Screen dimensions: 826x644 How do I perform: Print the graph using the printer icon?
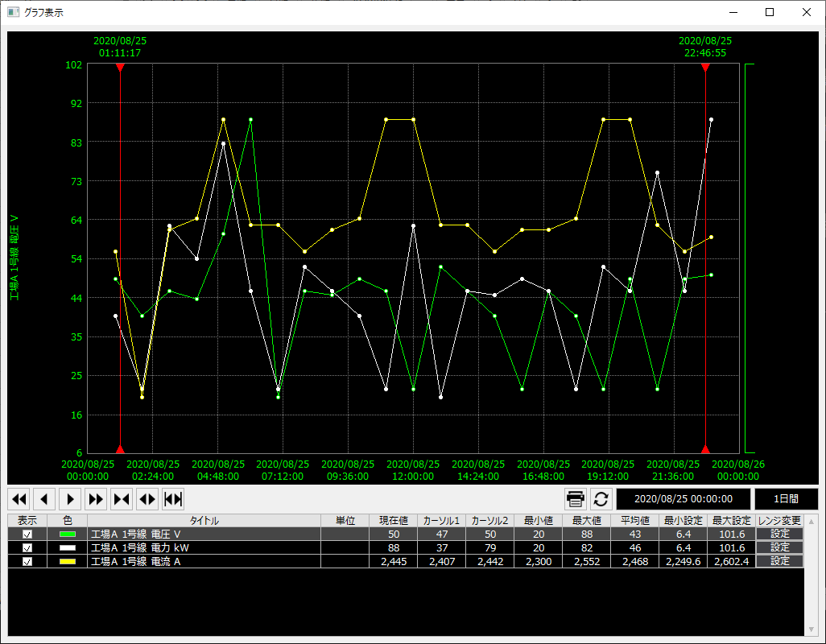pos(575,499)
